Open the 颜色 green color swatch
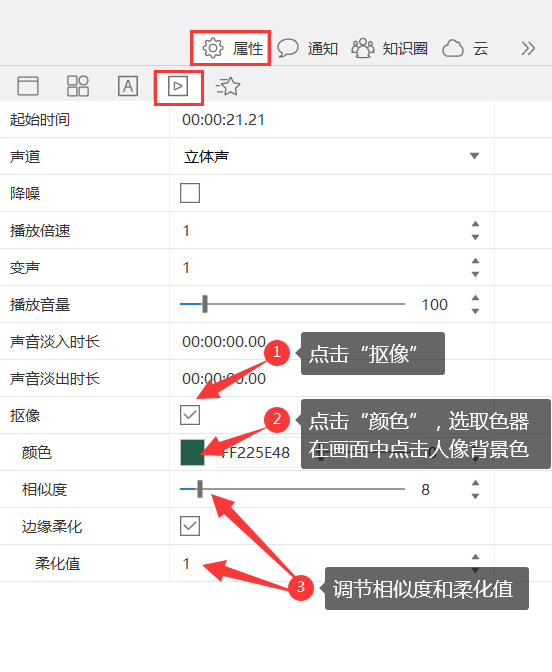 click(x=192, y=452)
